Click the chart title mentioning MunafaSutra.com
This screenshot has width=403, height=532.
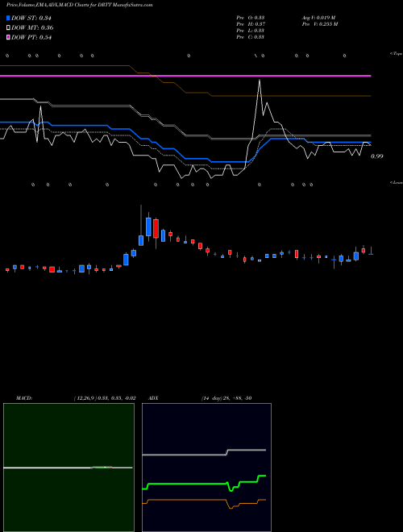79,5
